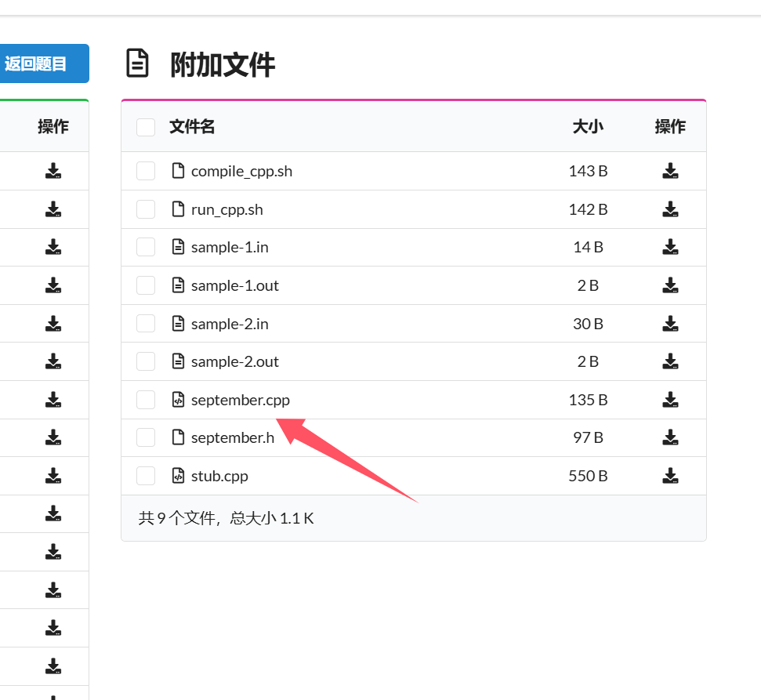This screenshot has width=761, height=700.
Task: Open the stub.cpp file name link
Action: [x=219, y=476]
